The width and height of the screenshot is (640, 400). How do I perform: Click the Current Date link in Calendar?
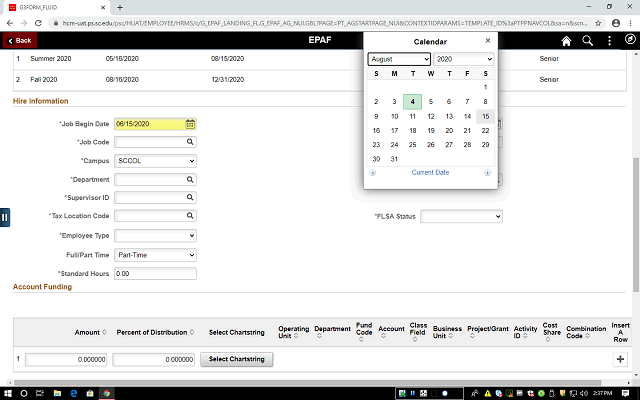(430, 172)
